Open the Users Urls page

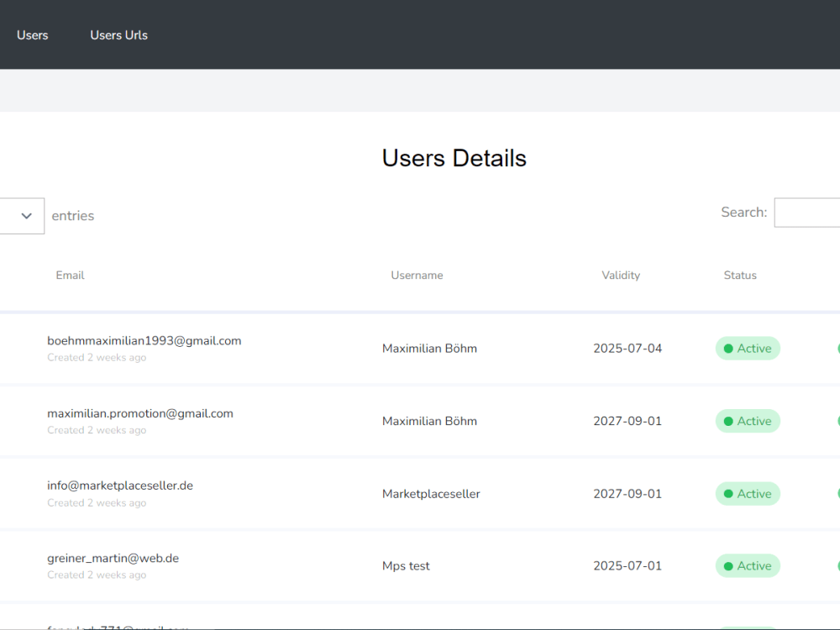[x=118, y=35]
